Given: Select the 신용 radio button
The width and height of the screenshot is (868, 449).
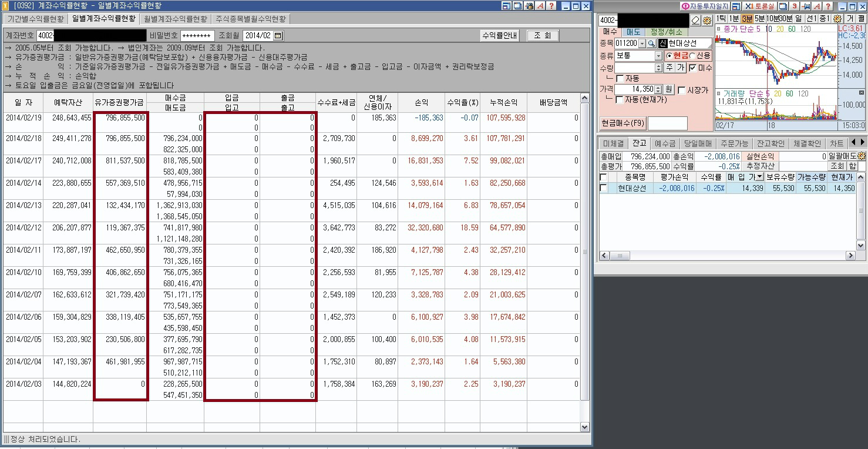Looking at the screenshot, I should (x=692, y=56).
